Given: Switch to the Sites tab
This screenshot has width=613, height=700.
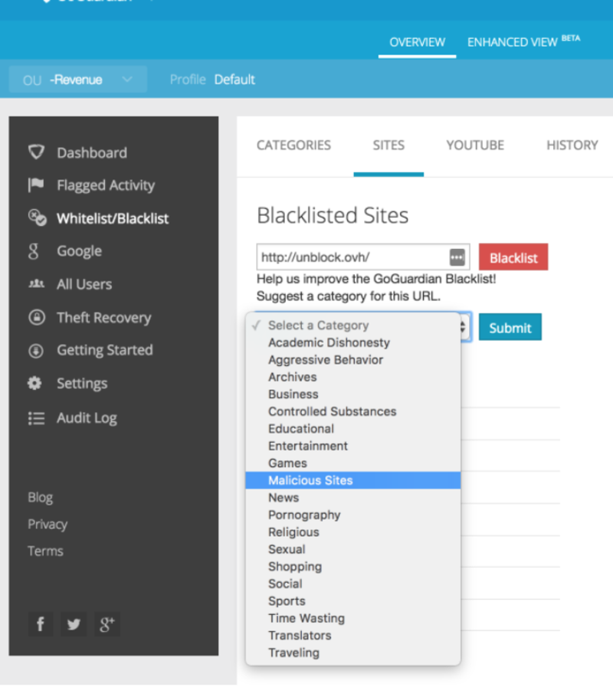Looking at the screenshot, I should coord(388,145).
